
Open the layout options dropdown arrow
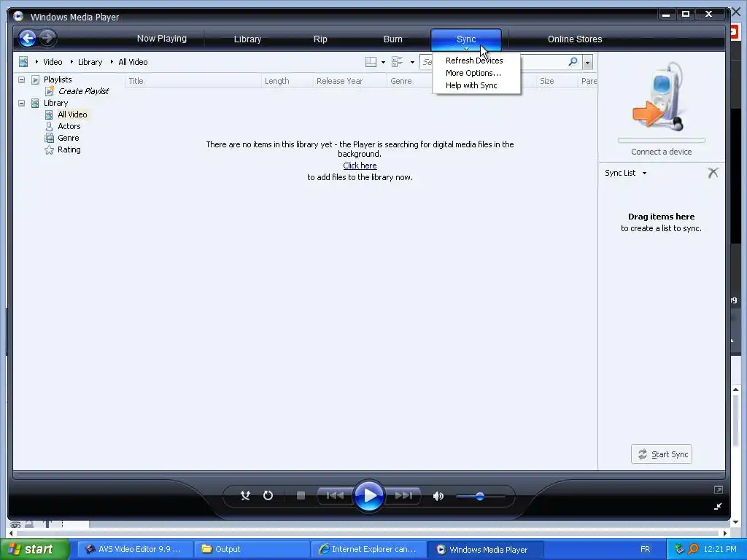pos(383,62)
